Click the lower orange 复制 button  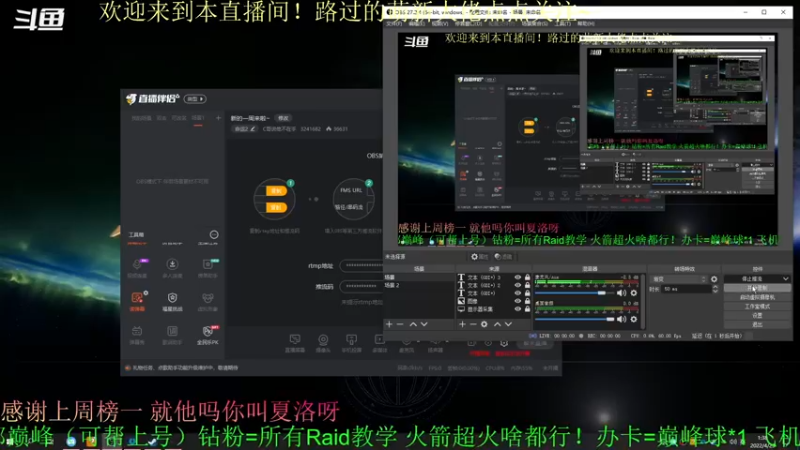(276, 207)
